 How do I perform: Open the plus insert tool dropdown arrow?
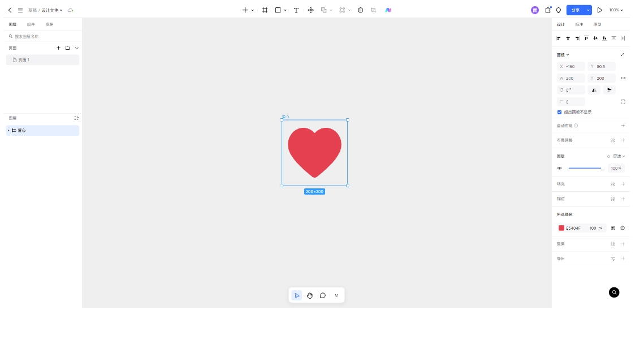[253, 10]
